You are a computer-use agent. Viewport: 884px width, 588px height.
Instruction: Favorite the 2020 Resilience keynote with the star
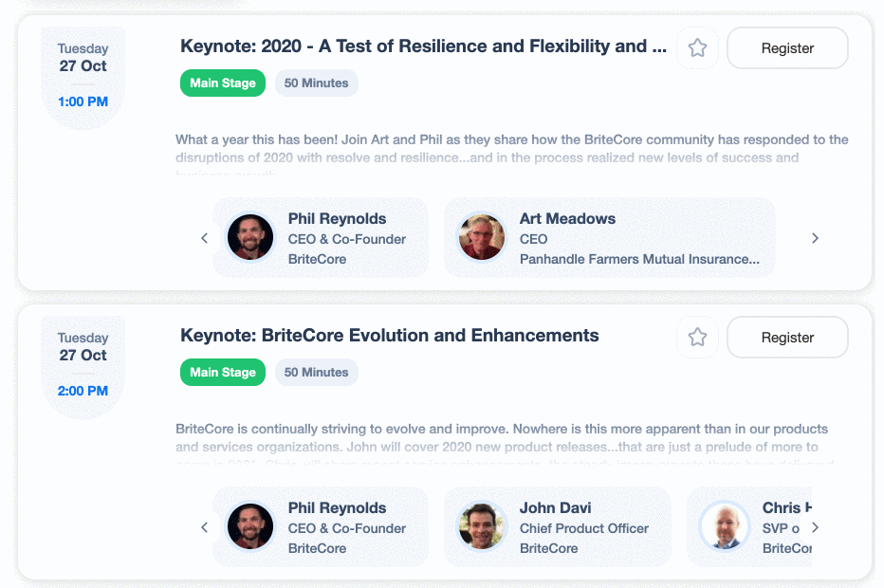(x=697, y=48)
